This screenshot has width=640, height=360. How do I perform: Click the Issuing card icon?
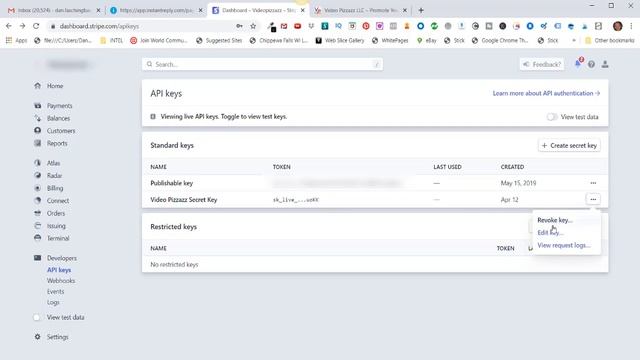(38, 226)
